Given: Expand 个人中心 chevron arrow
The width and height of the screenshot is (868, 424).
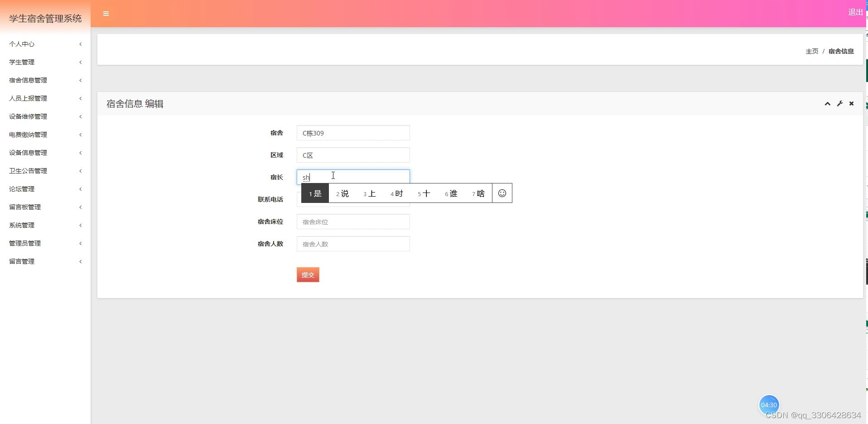Looking at the screenshot, I should [81, 44].
